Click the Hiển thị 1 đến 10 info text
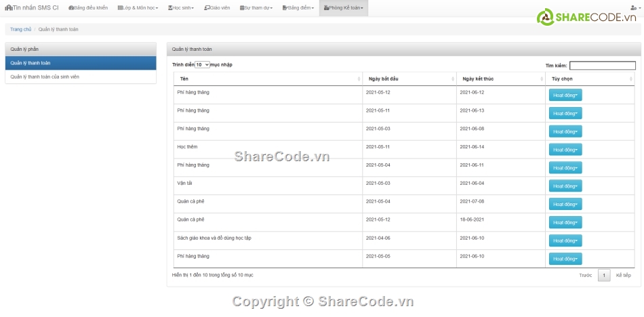644x317 pixels. pos(212,275)
